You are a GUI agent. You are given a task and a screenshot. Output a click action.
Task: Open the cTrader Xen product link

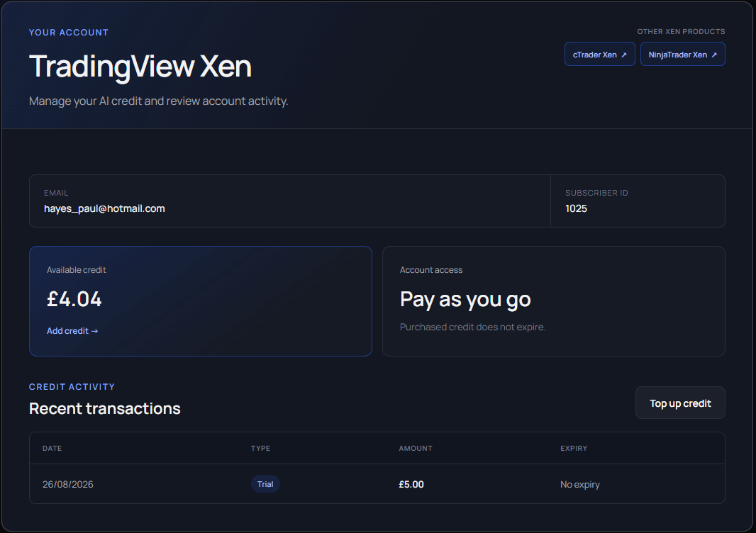(599, 55)
